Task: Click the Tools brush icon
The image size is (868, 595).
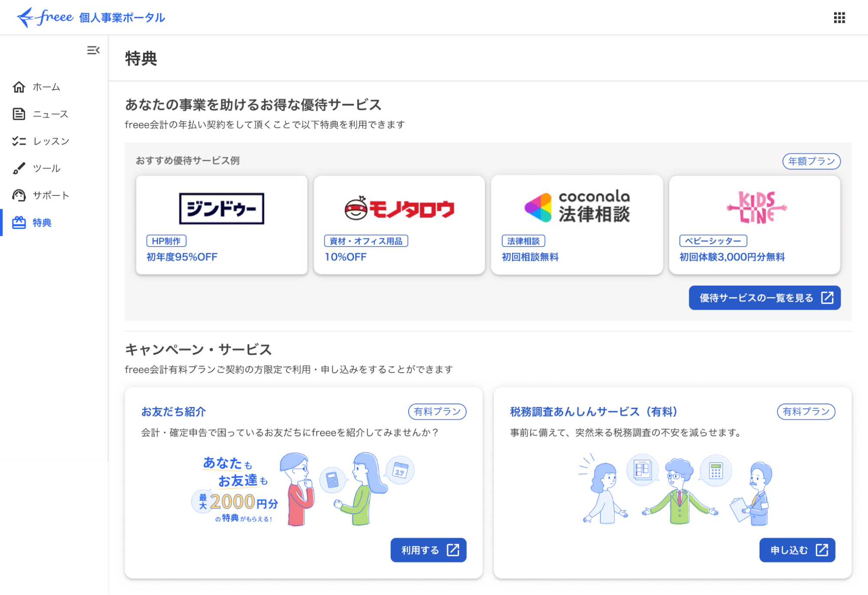Action: [19, 169]
